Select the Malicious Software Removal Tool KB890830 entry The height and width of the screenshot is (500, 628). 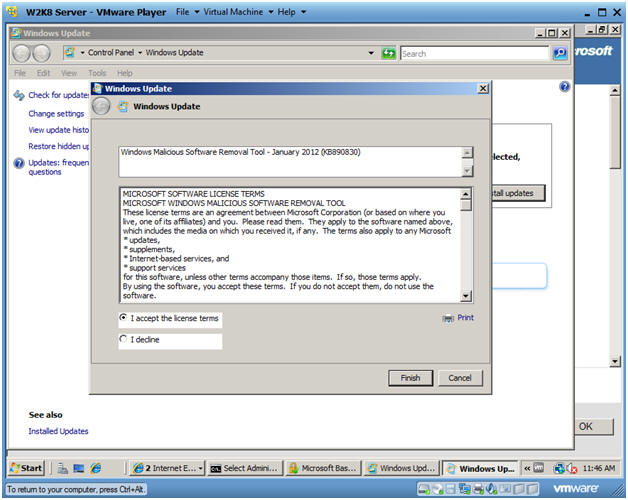240,152
